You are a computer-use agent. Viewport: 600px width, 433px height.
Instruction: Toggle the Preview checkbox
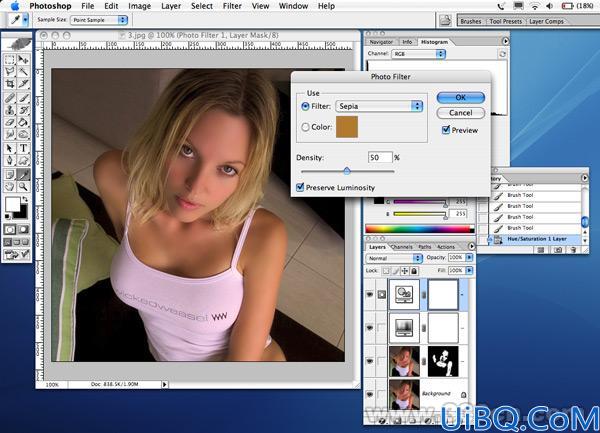[446, 130]
